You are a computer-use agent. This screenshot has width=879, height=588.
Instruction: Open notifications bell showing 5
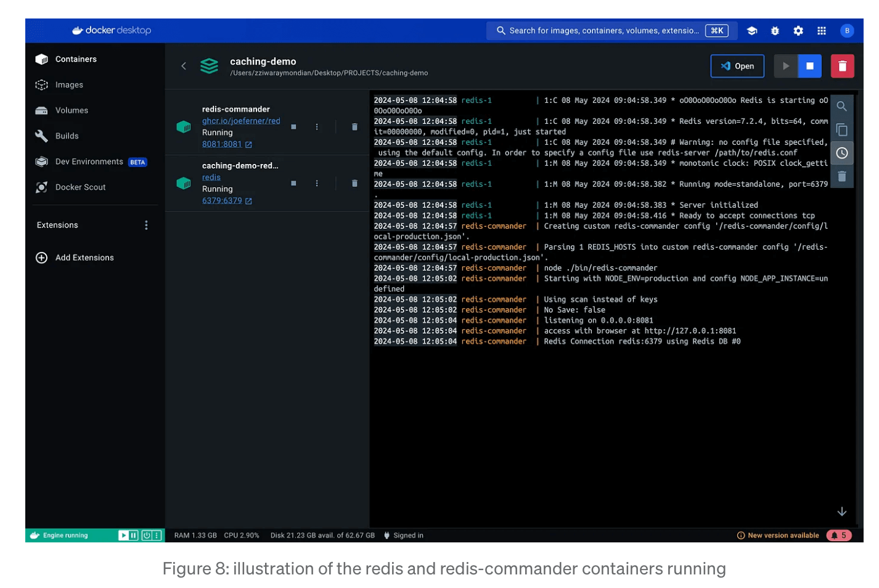pos(839,536)
